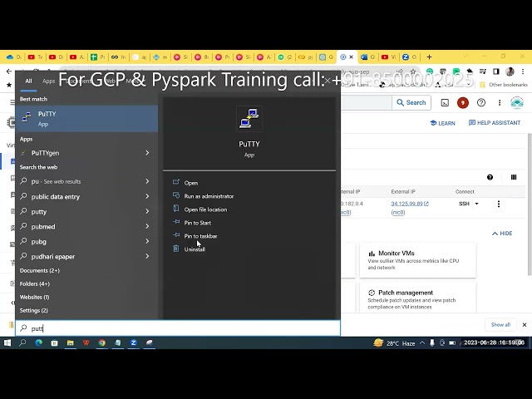Close the Chrome downloads bar
Viewport: 532px width, 399px height.
pyautogui.click(x=525, y=325)
